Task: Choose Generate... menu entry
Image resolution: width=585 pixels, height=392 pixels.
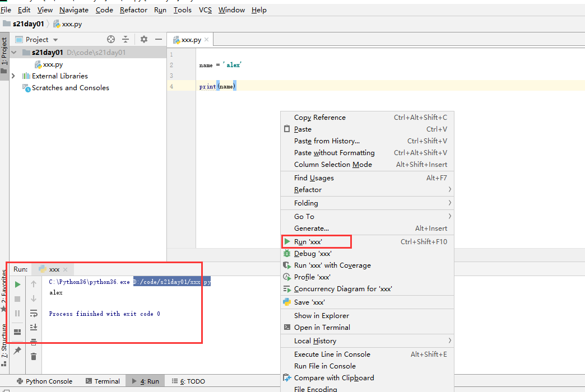Action: [x=367, y=228]
